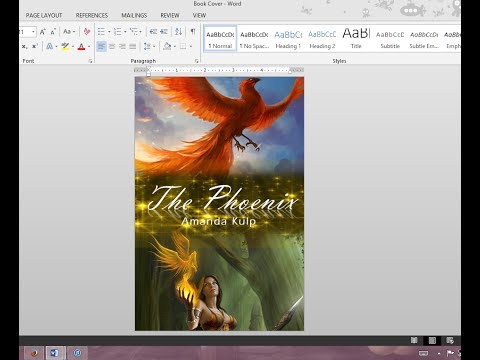Image resolution: width=480 pixels, height=360 pixels.
Task: Open the VIEW ribbon tab
Action: (x=199, y=15)
